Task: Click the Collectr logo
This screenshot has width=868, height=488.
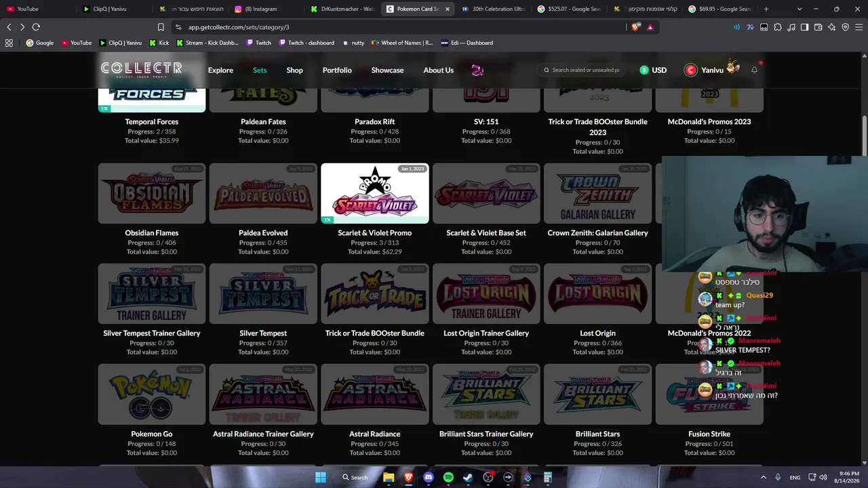Action: click(141, 70)
